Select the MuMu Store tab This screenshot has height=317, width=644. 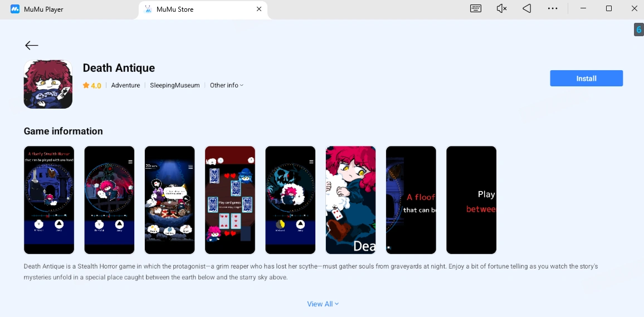[203, 9]
